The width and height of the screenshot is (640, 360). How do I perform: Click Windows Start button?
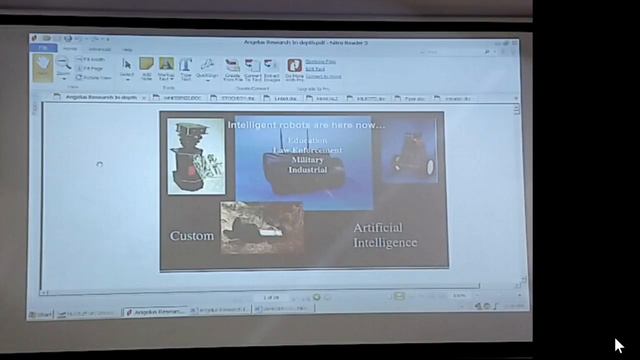click(40, 314)
